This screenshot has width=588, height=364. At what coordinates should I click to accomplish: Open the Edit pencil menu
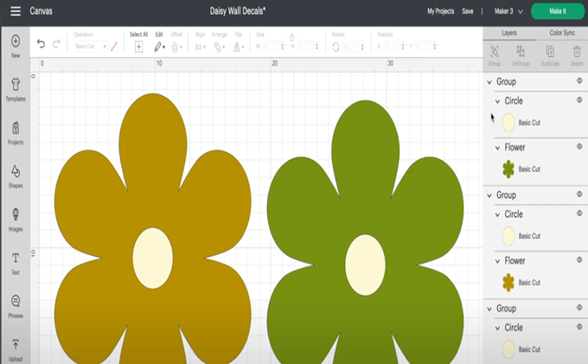pos(159,47)
